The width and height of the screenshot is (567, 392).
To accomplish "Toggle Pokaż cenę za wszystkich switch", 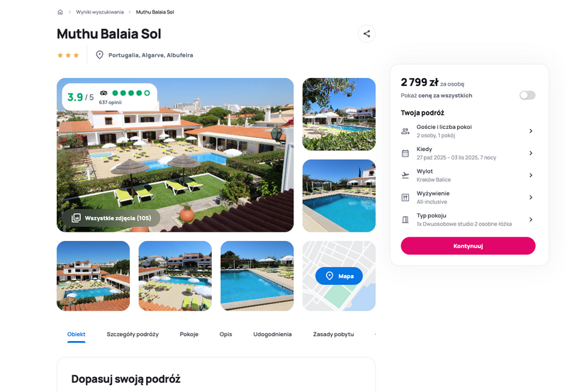I will 527,95.
